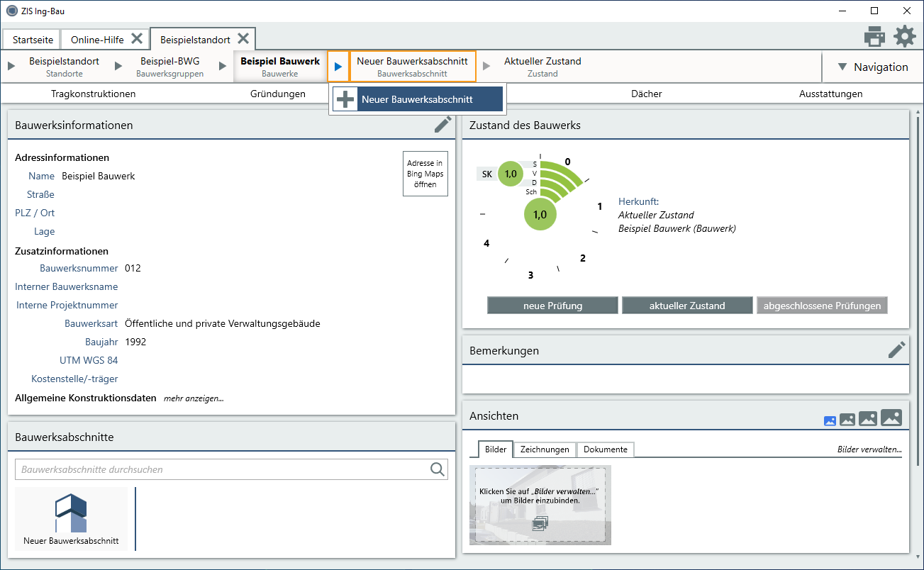Click the blue arrow after Beispiel Bauwerk breadcrumb
The image size is (924, 570).
click(x=338, y=67)
